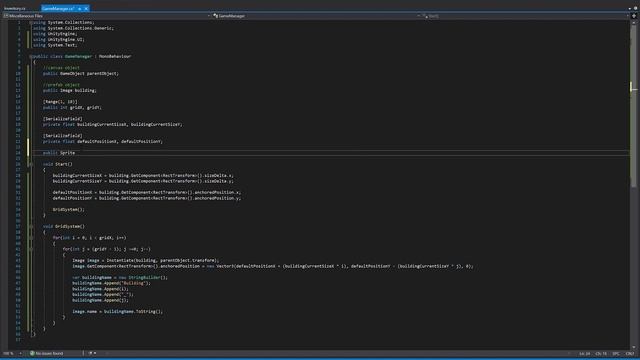This screenshot has height=360, width=640.
Task: Click on 'public GameObject parentObject;' line
Action: coord(81,73)
